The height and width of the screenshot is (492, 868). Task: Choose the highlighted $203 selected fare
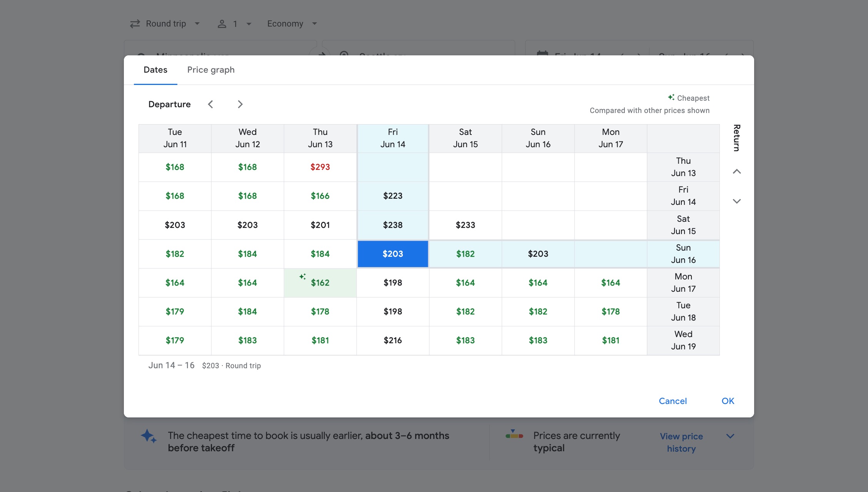393,254
